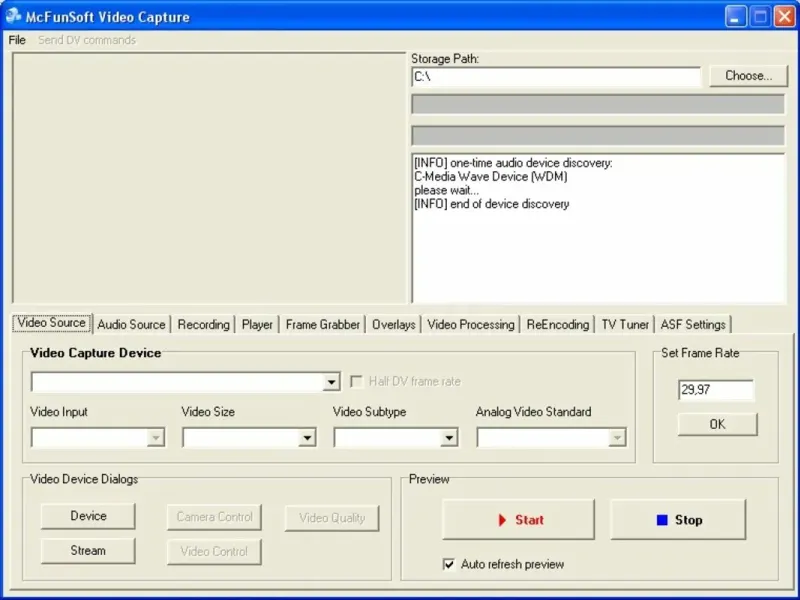Click the Choose... button
This screenshot has width=800, height=600.
748,76
